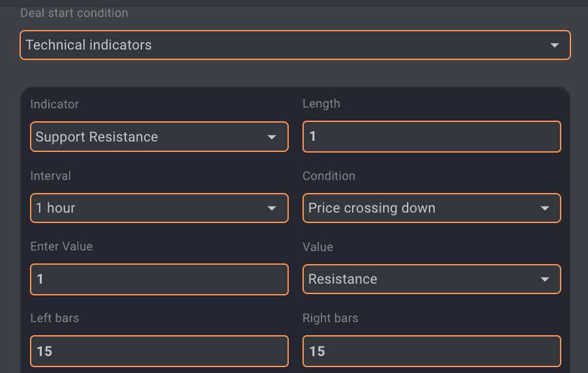Open the Price crossing down dropdown
This screenshot has height=373, width=588.
tap(422, 208)
